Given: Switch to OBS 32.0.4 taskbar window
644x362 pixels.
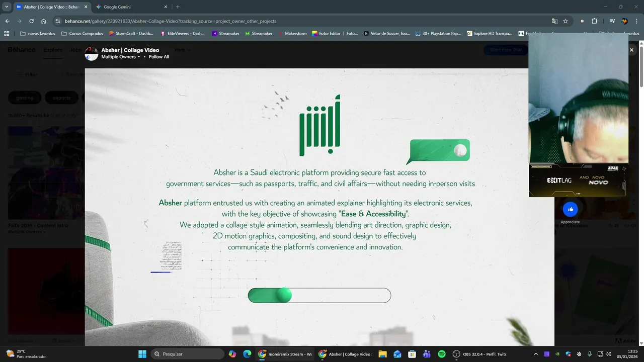Looking at the screenshot, I should (x=479, y=354).
